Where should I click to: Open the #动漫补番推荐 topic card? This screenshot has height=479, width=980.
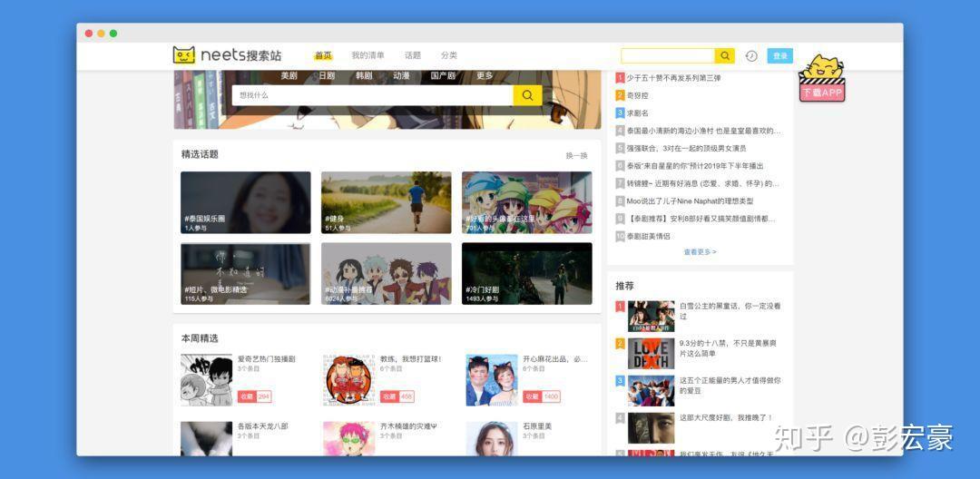pos(387,274)
